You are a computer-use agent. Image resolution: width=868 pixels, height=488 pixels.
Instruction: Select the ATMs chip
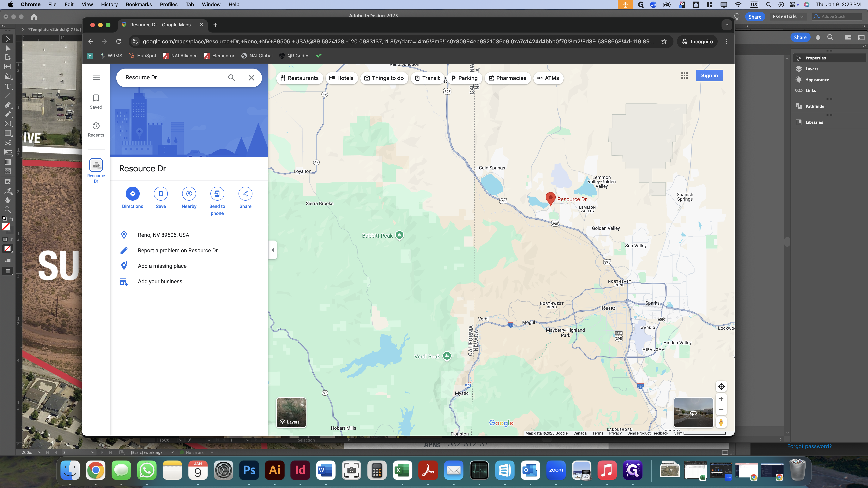tap(548, 78)
